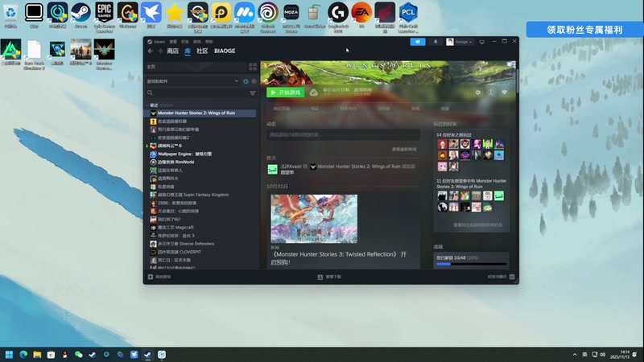Image resolution: width=644 pixels, height=362 pixels.
Task: Select CLOVERPIT in library list
Action: pyautogui.click(x=200, y=252)
